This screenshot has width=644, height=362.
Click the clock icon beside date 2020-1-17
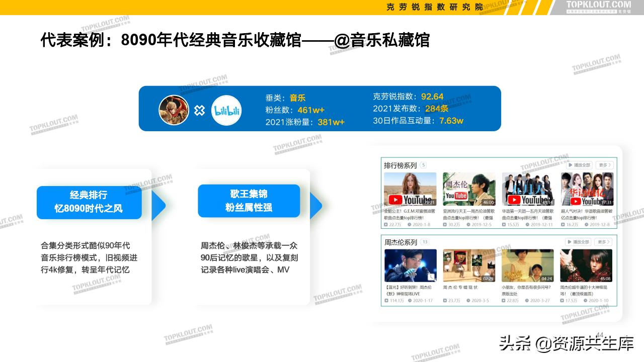coord(410,301)
